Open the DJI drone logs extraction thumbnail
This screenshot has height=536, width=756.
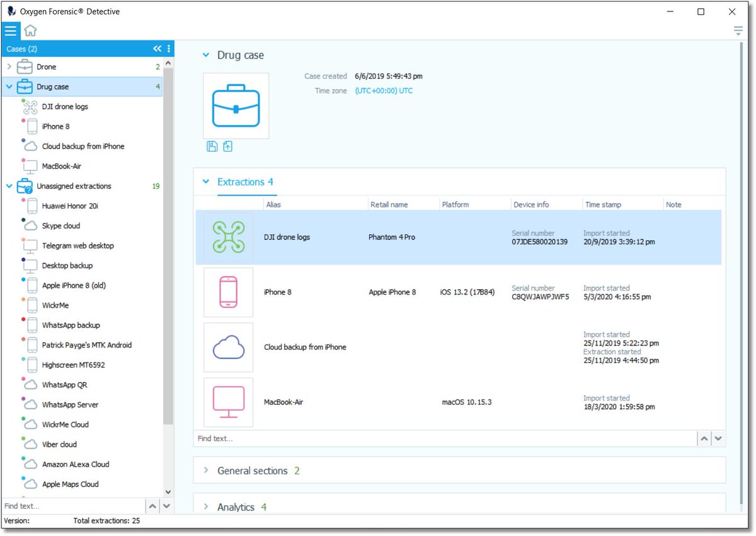click(x=228, y=237)
